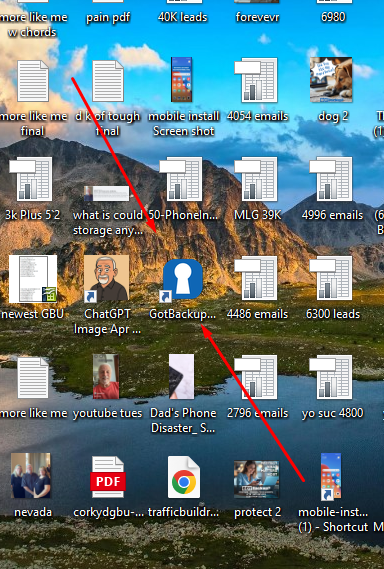Click the more like me w chords label
Screen dimensions: 384x569
[33, 25]
